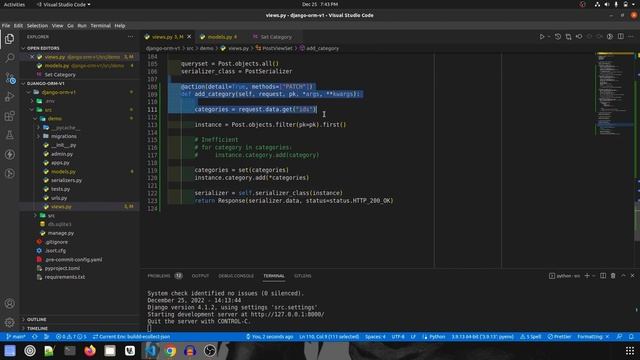
Task: Click the errors and warnings count in status bar
Action: pyautogui.click(x=71, y=337)
